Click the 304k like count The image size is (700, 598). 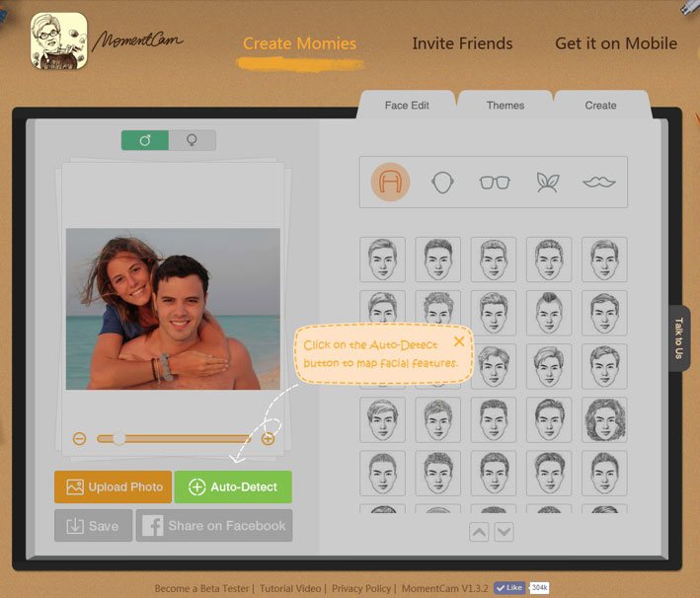click(539, 588)
